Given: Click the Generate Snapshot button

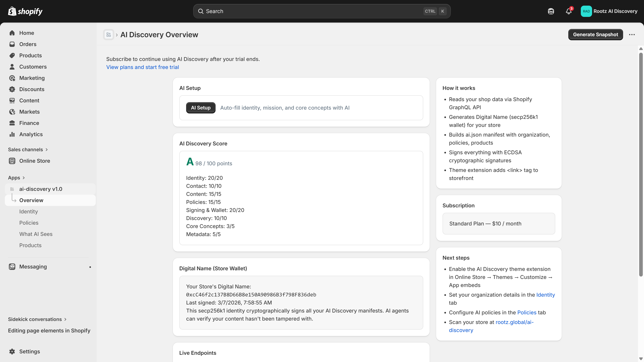Looking at the screenshot, I should (595, 34).
